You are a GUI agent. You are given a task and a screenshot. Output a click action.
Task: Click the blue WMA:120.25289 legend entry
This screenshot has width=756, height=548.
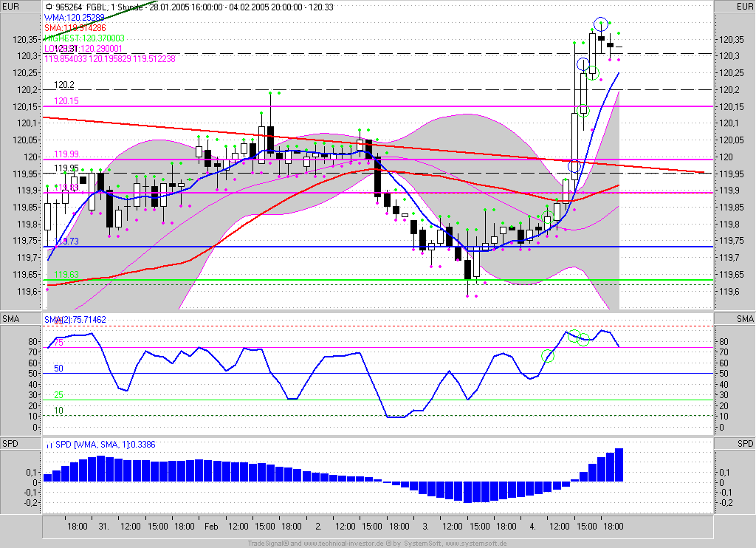tap(75, 18)
